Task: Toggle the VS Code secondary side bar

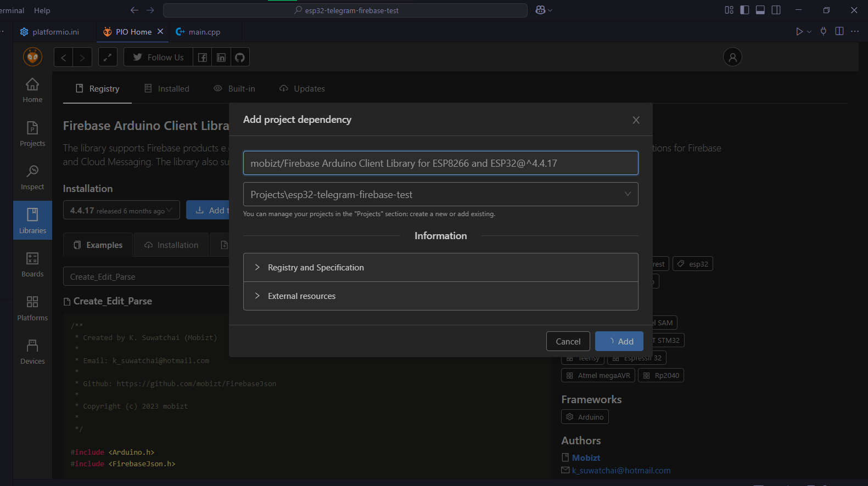Action: (x=776, y=10)
